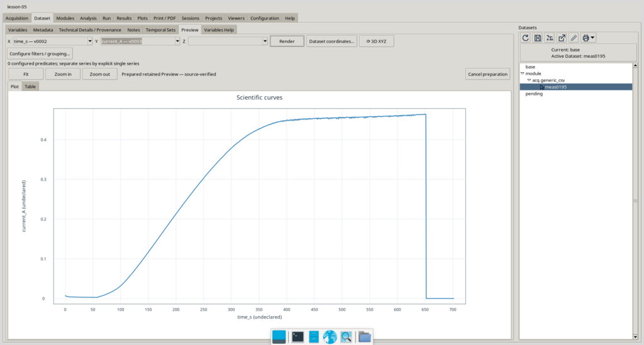This screenshot has height=345, width=644.
Task: Open the Y axis variable dropdown
Action: (x=177, y=41)
